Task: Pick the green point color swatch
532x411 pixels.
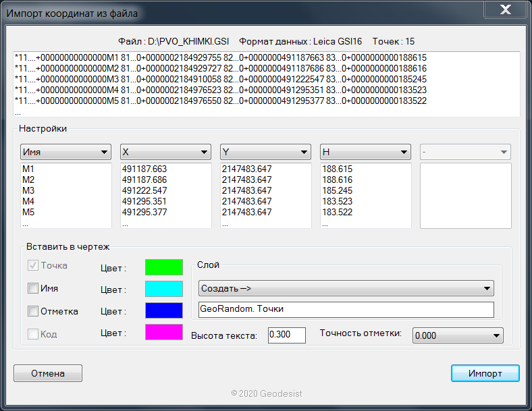Action: [x=164, y=267]
